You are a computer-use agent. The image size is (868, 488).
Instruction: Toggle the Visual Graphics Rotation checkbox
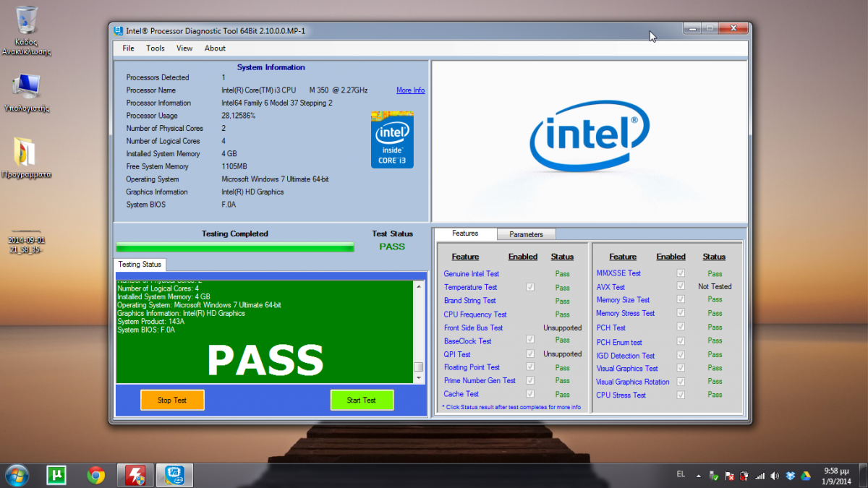680,381
